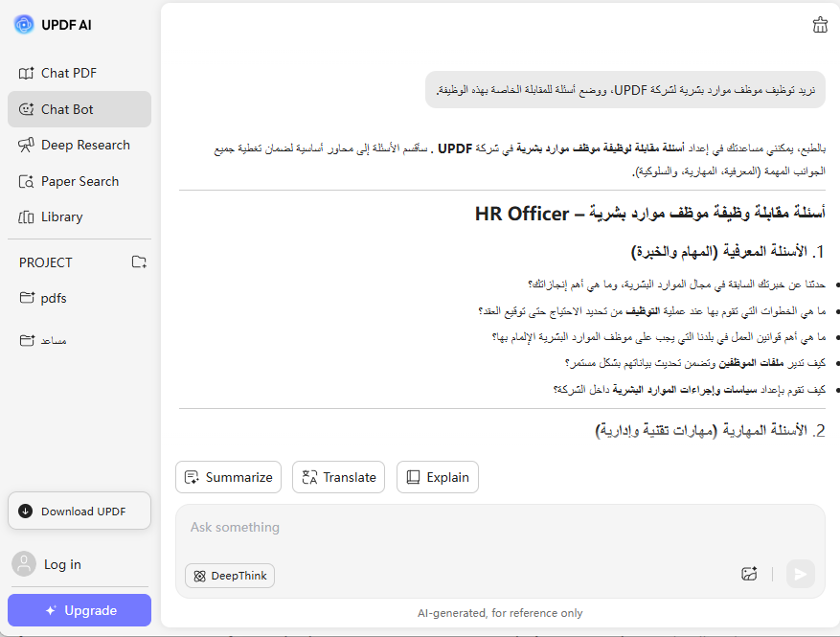Upload an image via picture icon
The height and width of the screenshot is (637, 840).
(x=749, y=574)
